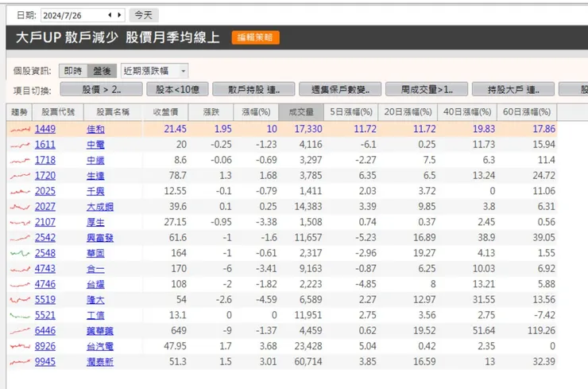This screenshot has height=389, width=588.
Task: Select the 即時 toggle
Action: (73, 71)
